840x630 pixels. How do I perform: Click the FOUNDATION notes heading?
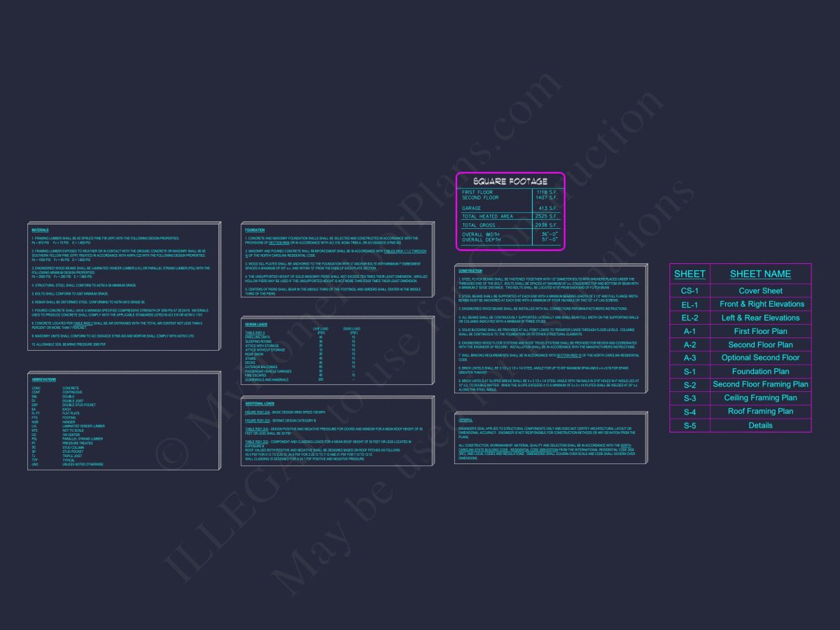255,230
